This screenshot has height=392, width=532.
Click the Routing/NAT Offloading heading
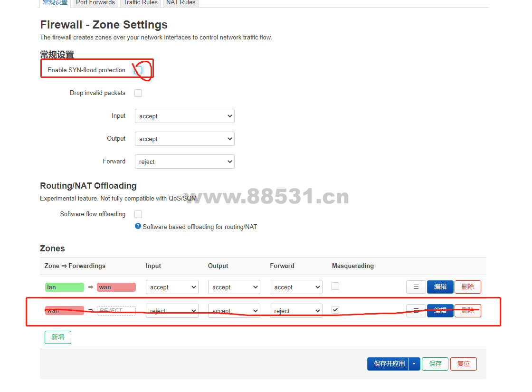click(88, 186)
